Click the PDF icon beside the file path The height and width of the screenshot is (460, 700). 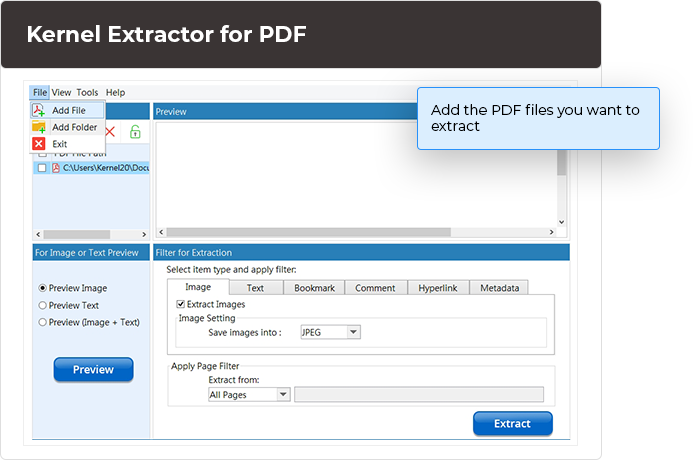click(56, 168)
